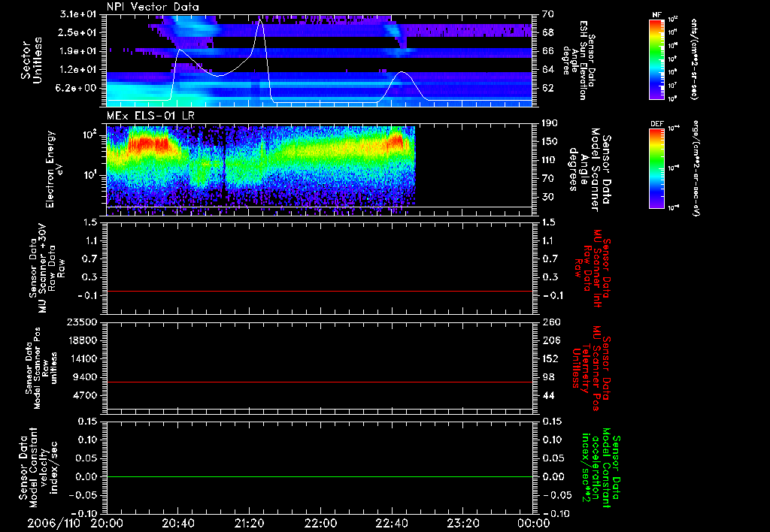Click the 00:00 time tick label
The height and width of the screenshot is (532, 770).
pos(534,523)
